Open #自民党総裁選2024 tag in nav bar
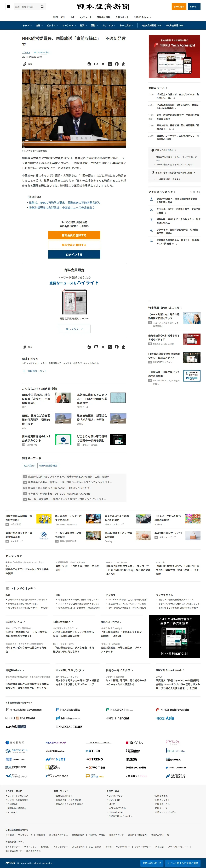 (152, 25)
